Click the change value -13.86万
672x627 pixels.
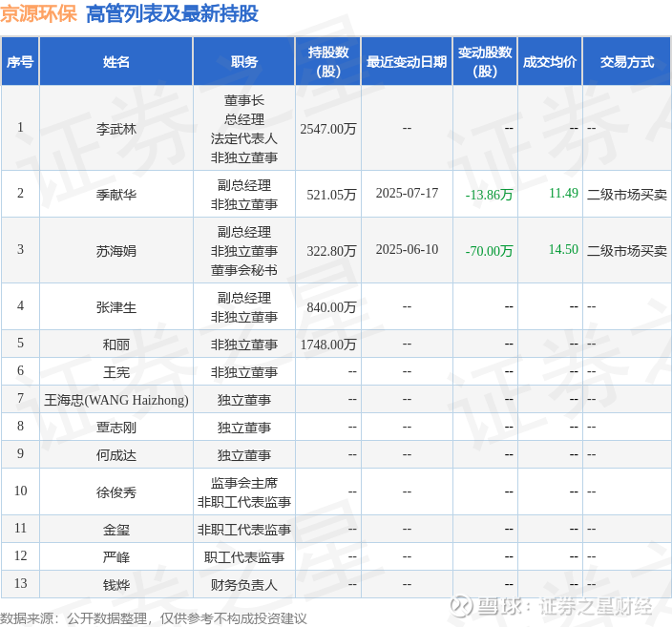click(x=489, y=195)
